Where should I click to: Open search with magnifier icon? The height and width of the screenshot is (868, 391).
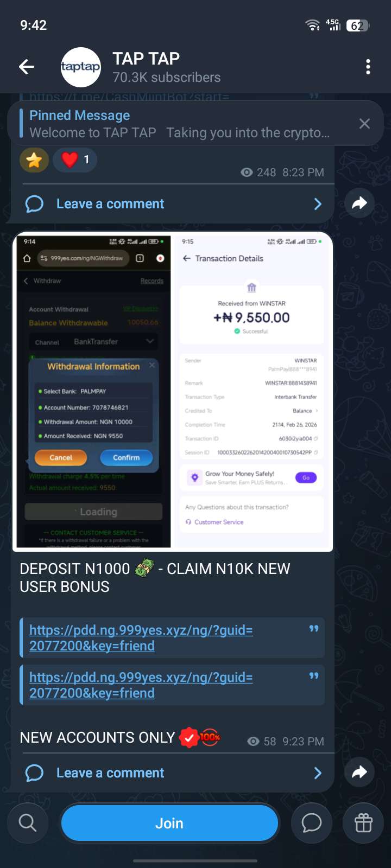tap(28, 823)
